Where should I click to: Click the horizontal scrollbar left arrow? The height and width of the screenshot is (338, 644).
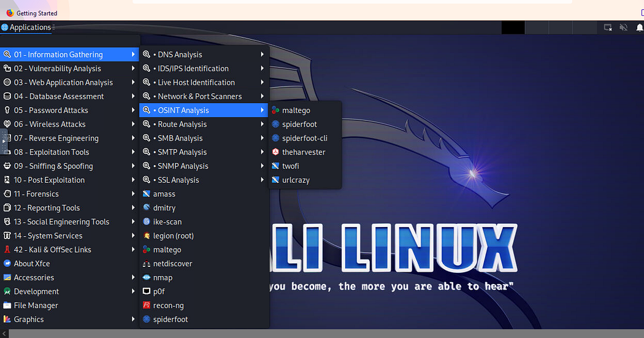pyautogui.click(x=4, y=334)
